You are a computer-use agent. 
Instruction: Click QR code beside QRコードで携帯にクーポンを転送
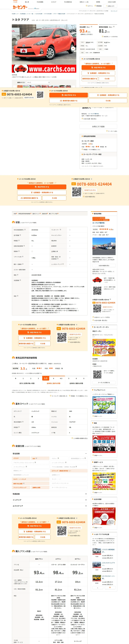tap(97, 374)
